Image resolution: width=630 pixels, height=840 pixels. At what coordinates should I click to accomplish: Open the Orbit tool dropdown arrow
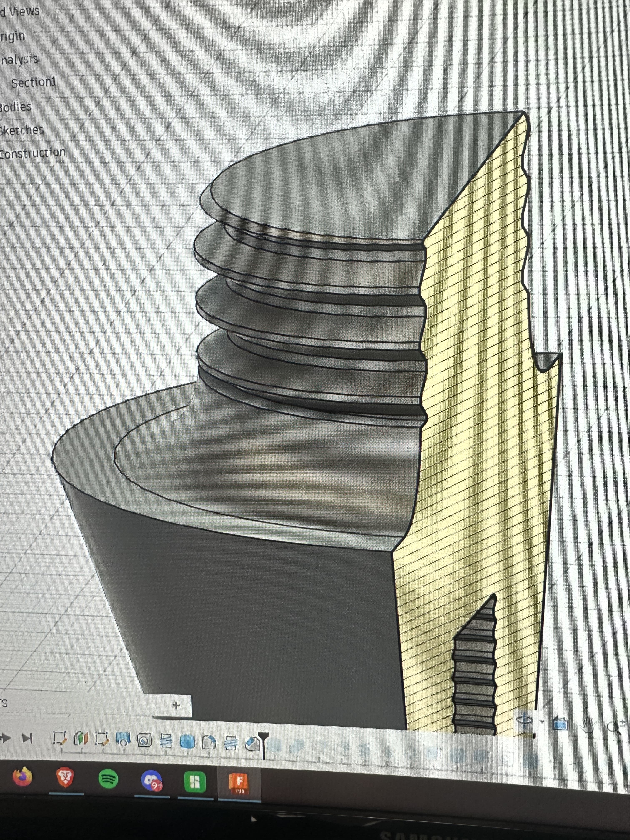point(542,721)
